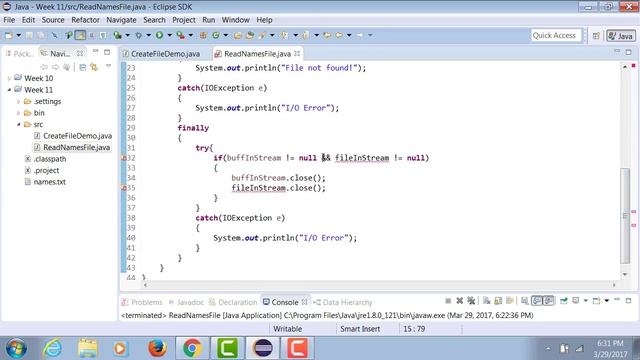This screenshot has width=640, height=360.
Task: Close the Navigator view tab
Action: [x=80, y=53]
